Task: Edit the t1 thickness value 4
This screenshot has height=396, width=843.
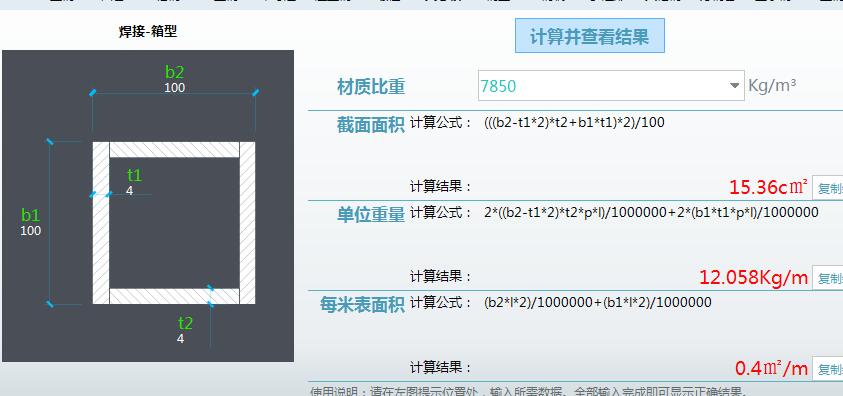Action: pyautogui.click(x=130, y=191)
